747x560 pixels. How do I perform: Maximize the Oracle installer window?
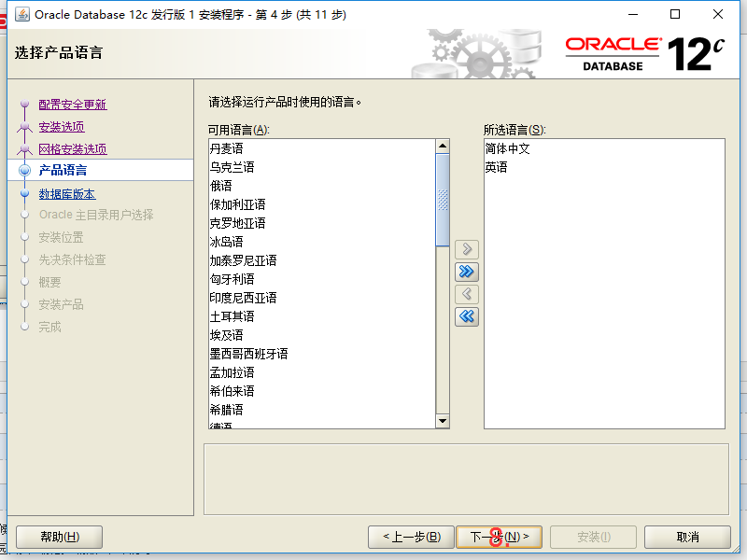point(675,14)
